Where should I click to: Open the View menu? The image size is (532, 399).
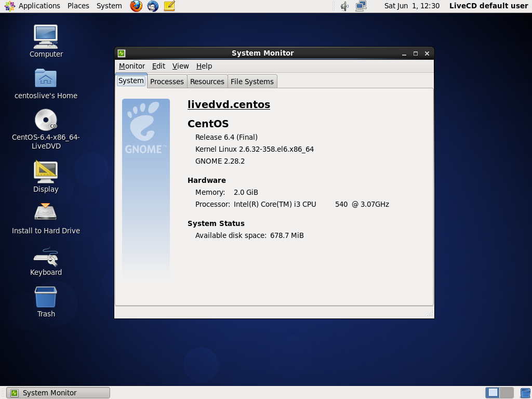pos(180,66)
